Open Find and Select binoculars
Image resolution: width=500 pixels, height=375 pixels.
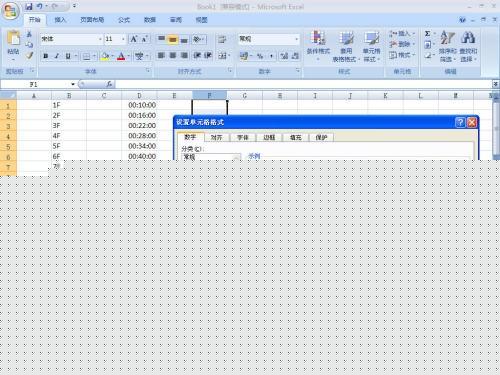click(x=468, y=46)
